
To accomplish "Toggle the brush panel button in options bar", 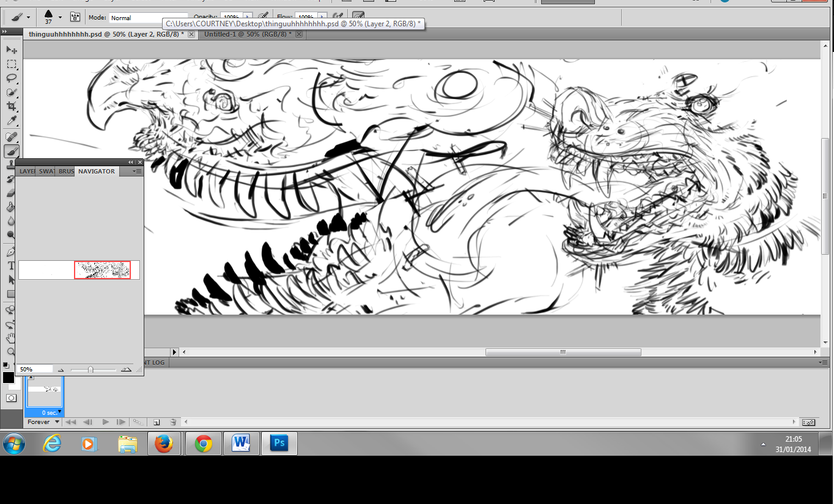I will coord(75,17).
